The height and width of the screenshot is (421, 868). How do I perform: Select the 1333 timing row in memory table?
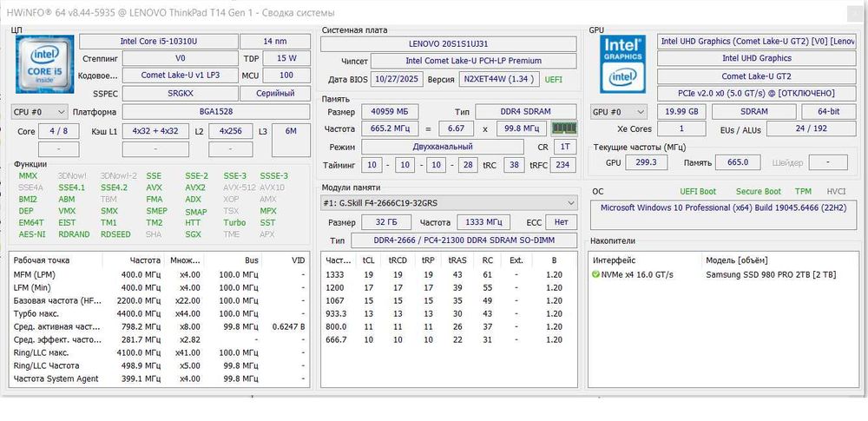point(449,275)
